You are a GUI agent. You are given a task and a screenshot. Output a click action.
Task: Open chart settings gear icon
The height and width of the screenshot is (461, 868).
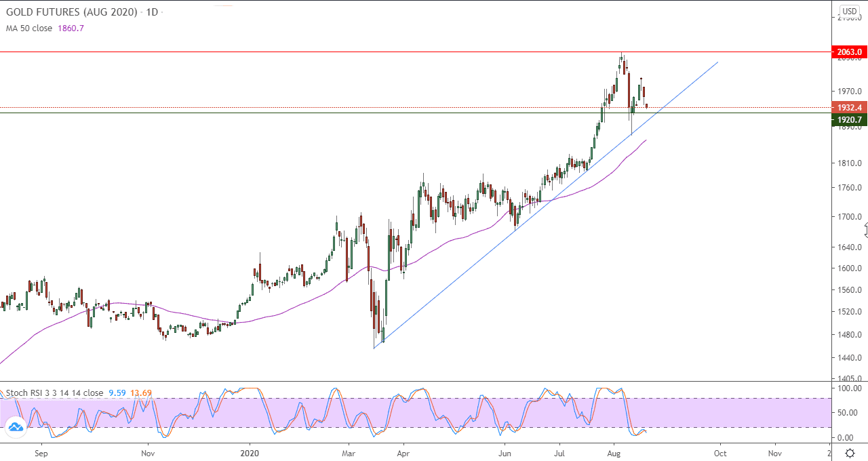849,452
